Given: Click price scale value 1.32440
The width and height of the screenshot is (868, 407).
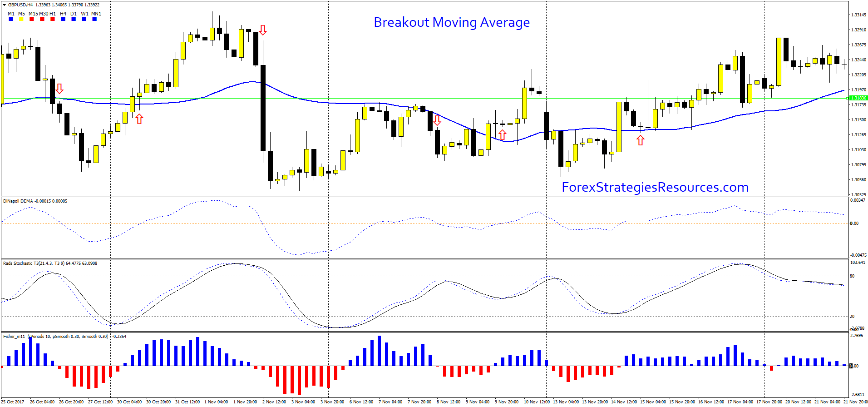Looking at the screenshot, I should point(858,60).
